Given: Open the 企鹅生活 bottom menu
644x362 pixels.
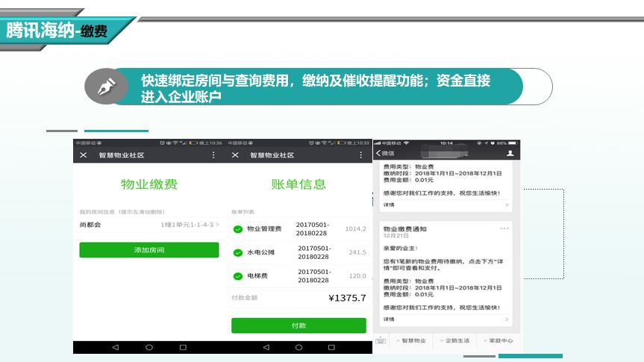Looking at the screenshot, I should pos(456,340).
